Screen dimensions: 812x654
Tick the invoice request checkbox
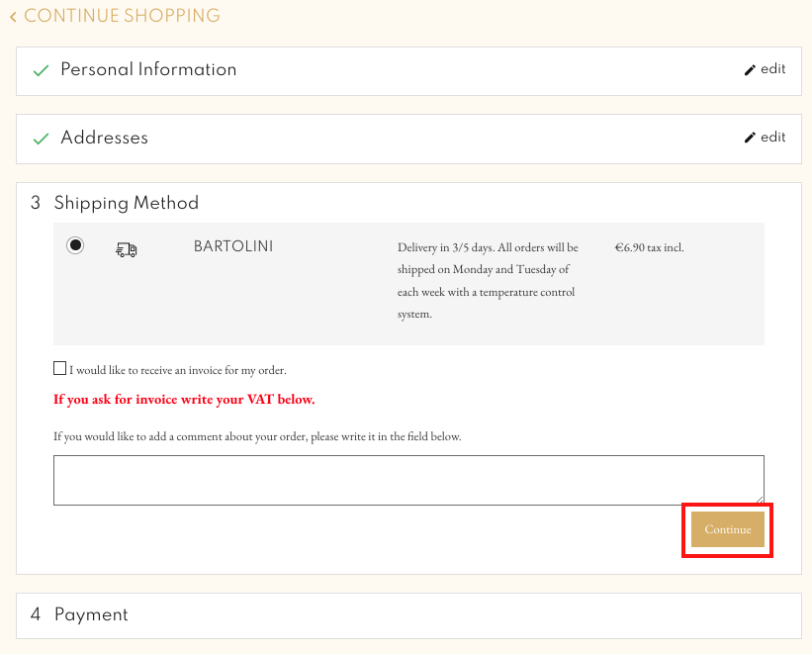pos(59,369)
